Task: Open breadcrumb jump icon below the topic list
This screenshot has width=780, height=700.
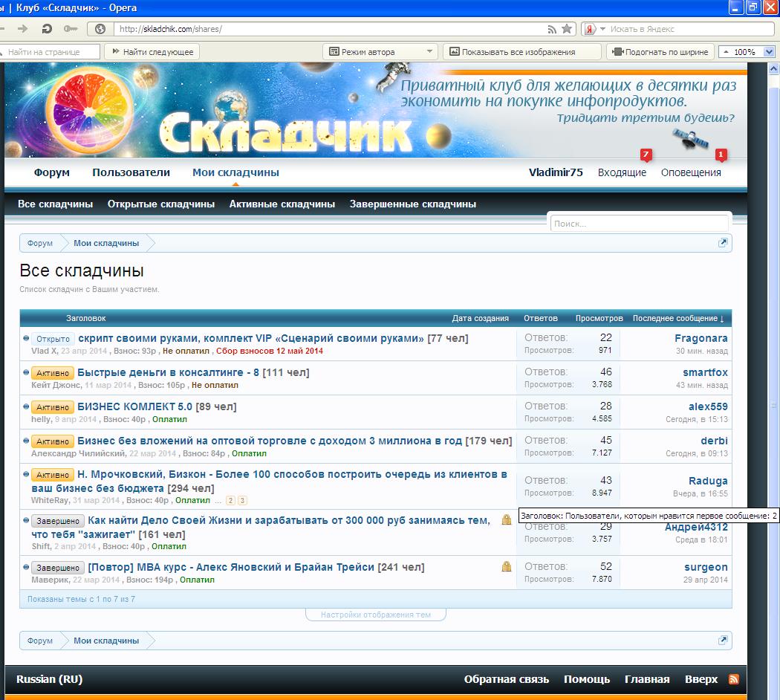Action: click(723, 641)
